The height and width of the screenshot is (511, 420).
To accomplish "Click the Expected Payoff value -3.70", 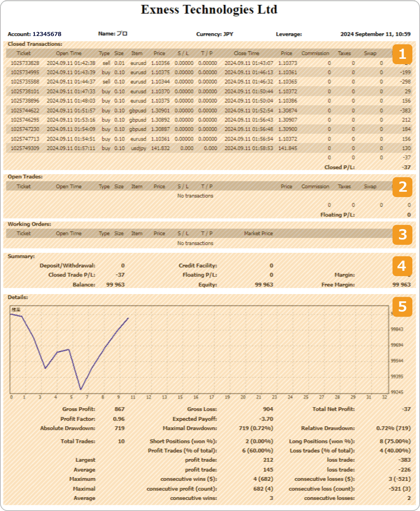I will (x=266, y=419).
